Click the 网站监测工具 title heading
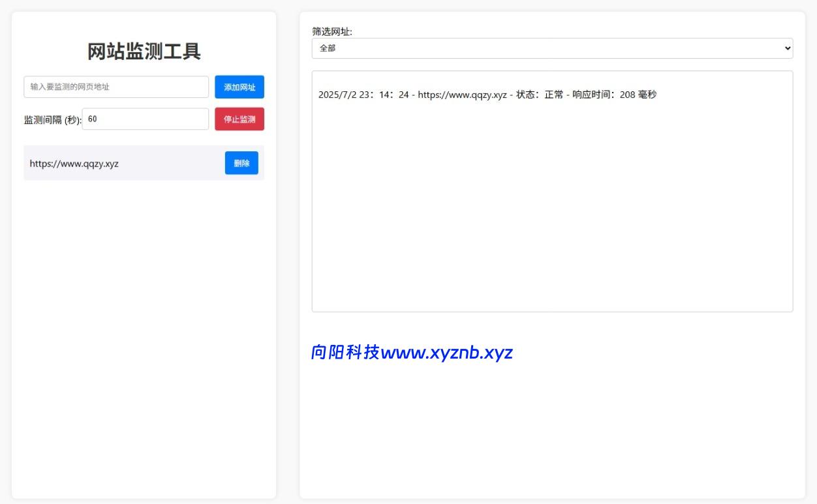817x504 pixels. tap(144, 51)
